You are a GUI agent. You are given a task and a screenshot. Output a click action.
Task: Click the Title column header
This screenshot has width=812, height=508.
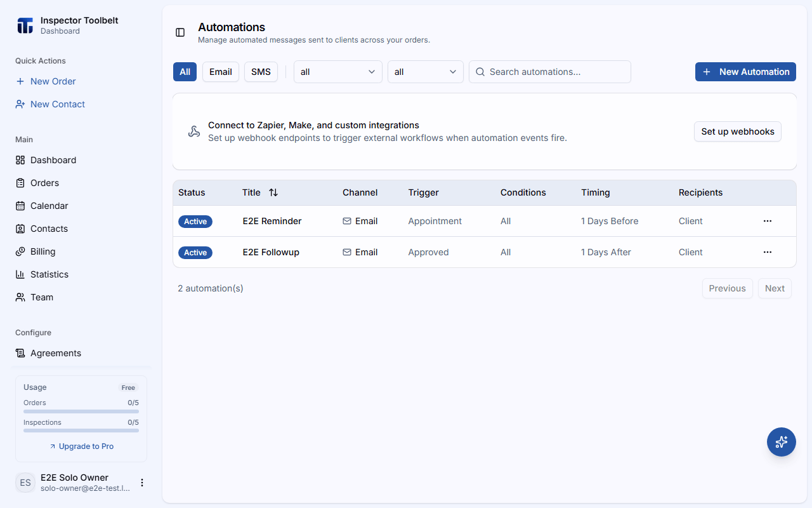pos(251,192)
